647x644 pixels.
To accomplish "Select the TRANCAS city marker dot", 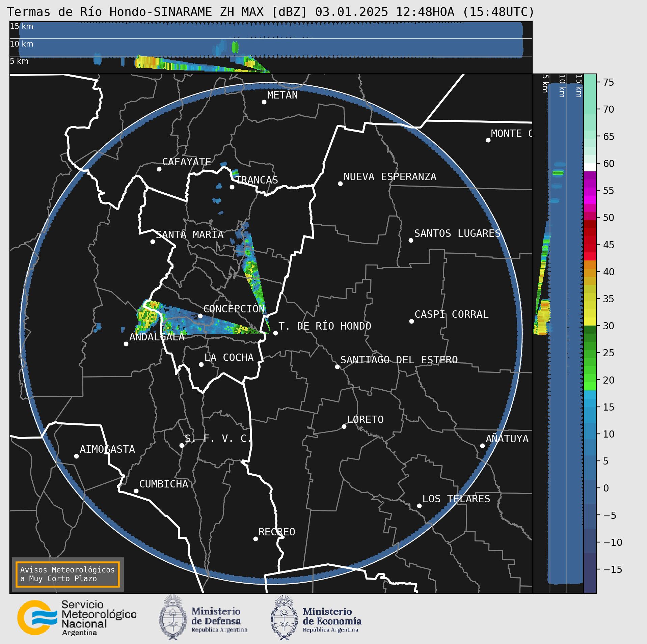I will (x=232, y=187).
